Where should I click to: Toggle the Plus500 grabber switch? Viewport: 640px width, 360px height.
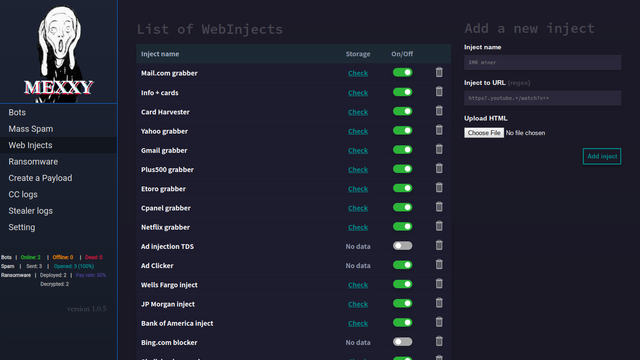[x=402, y=169]
